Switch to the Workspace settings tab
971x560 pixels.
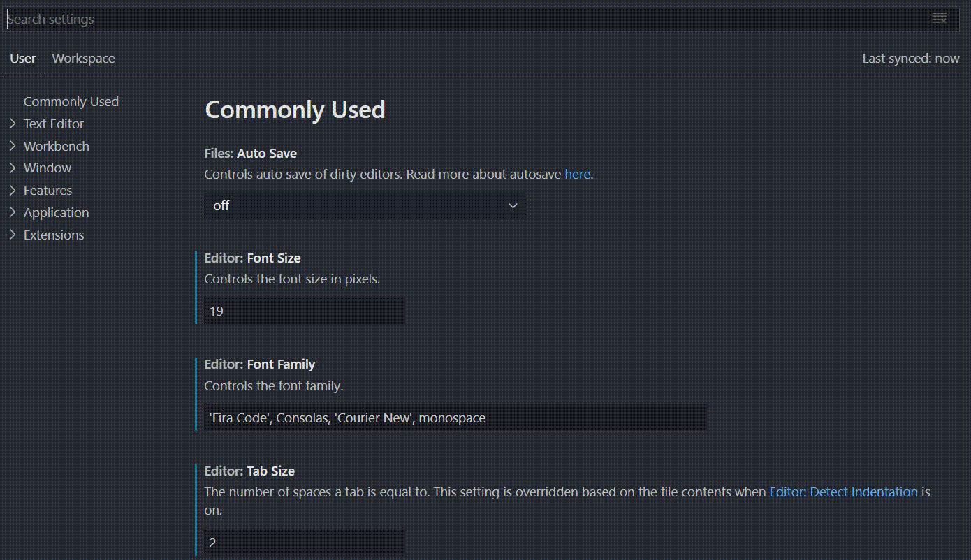pos(83,59)
